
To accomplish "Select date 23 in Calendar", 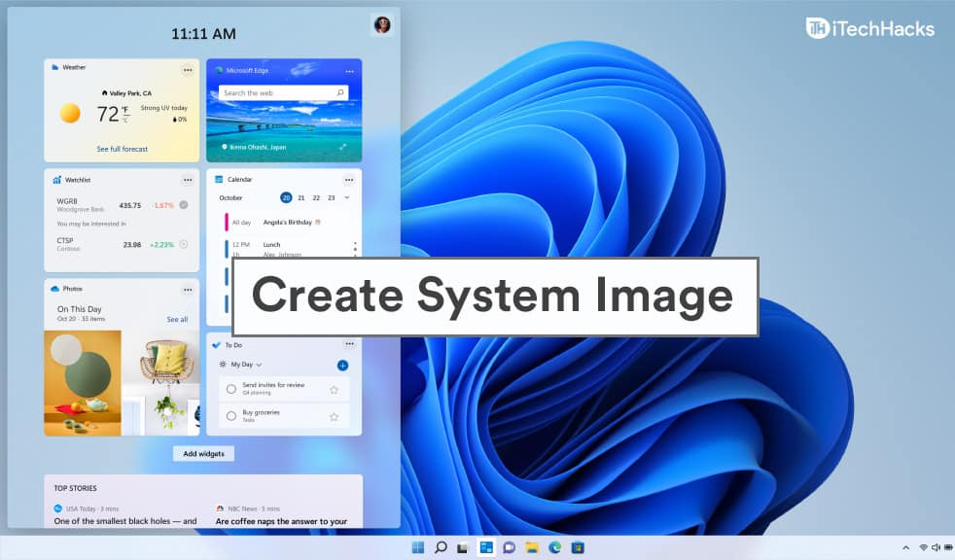I will 332,197.
